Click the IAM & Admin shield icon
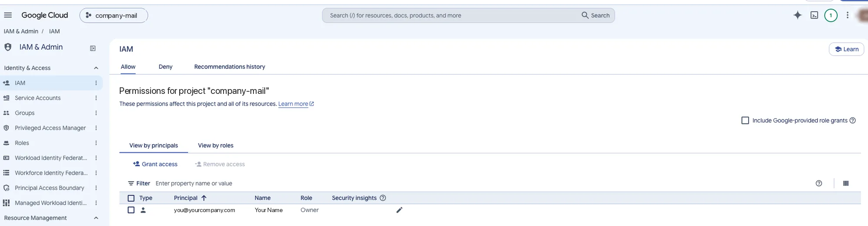868x226 pixels. [8, 47]
